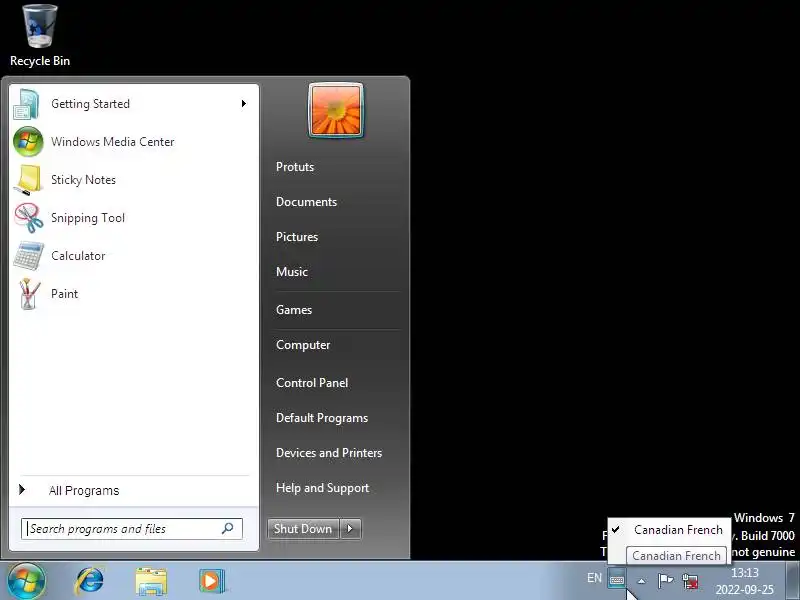Click the Sticky Notes label
This screenshot has width=800, height=600.
[x=83, y=180]
